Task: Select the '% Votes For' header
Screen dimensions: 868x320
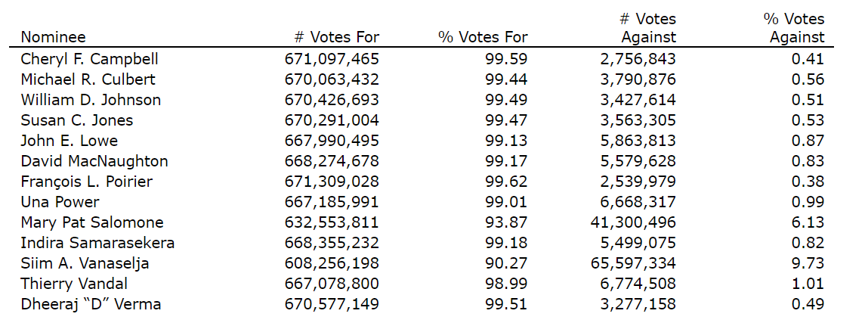Action: [483, 37]
